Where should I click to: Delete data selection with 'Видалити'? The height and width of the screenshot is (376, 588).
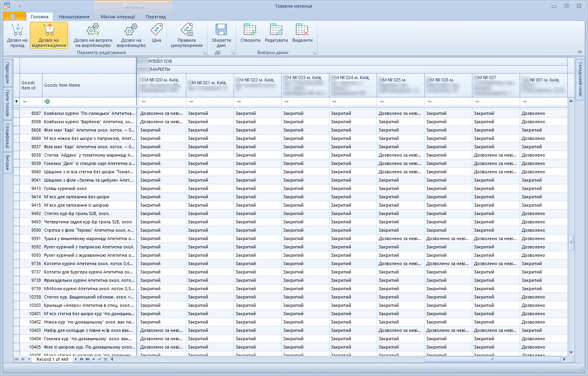302,33
